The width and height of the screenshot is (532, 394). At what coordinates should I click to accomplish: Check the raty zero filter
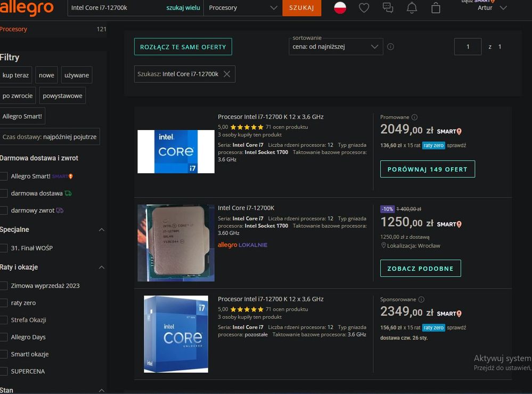pyautogui.click(x=4, y=303)
